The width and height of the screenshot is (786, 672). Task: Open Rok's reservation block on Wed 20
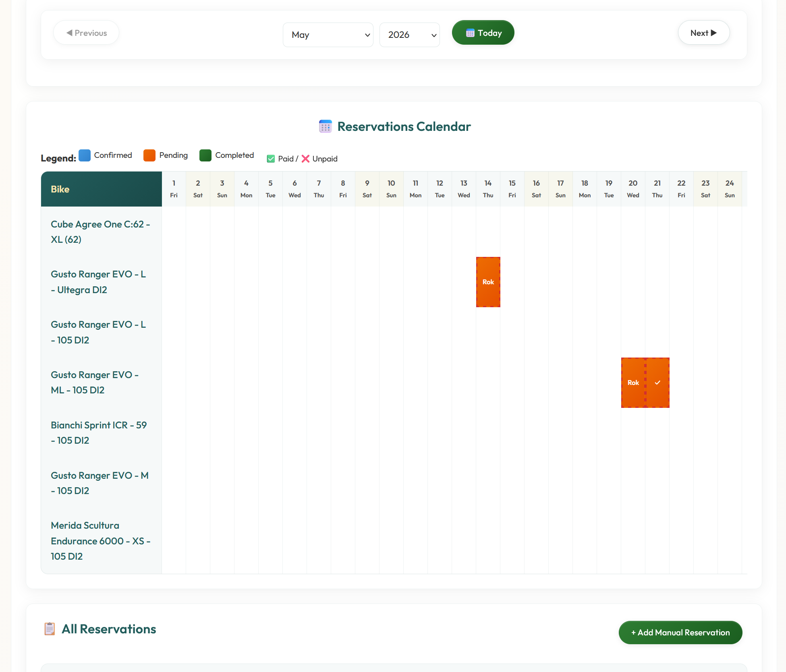point(633,383)
